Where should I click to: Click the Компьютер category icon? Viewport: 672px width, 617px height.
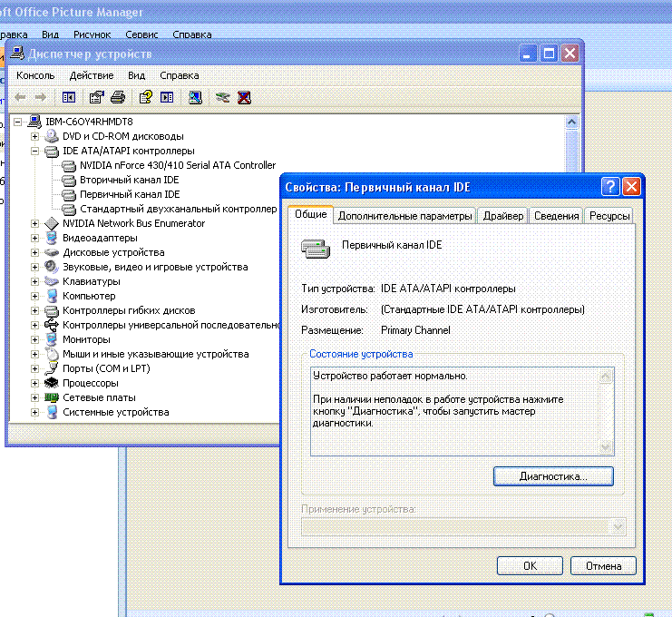[52, 296]
